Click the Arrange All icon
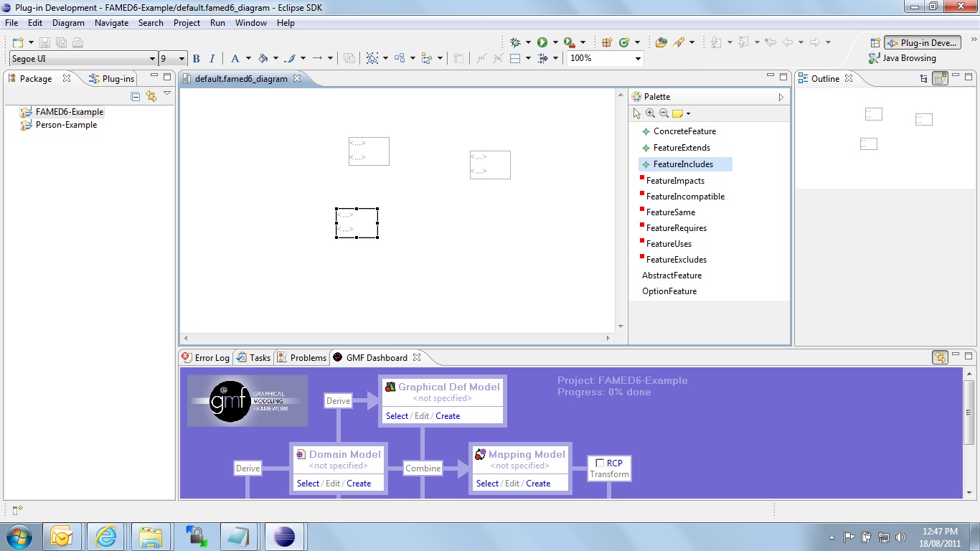The width and height of the screenshot is (980, 551). (400, 59)
